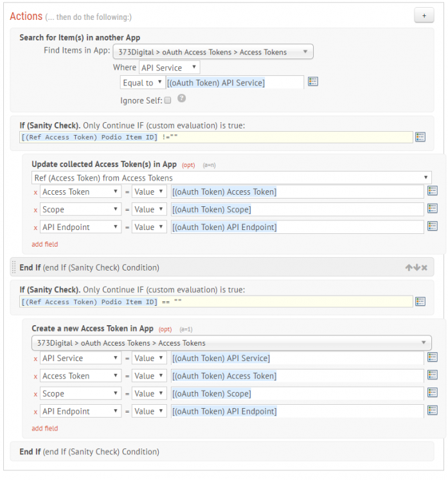The width and height of the screenshot is (448, 480).
Task: Add new action with plus button
Action: (424, 15)
